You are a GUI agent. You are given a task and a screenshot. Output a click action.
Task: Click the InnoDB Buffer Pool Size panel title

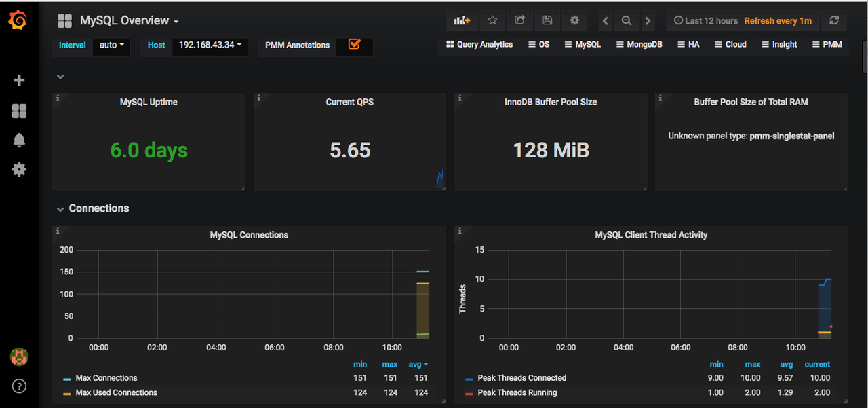click(551, 102)
